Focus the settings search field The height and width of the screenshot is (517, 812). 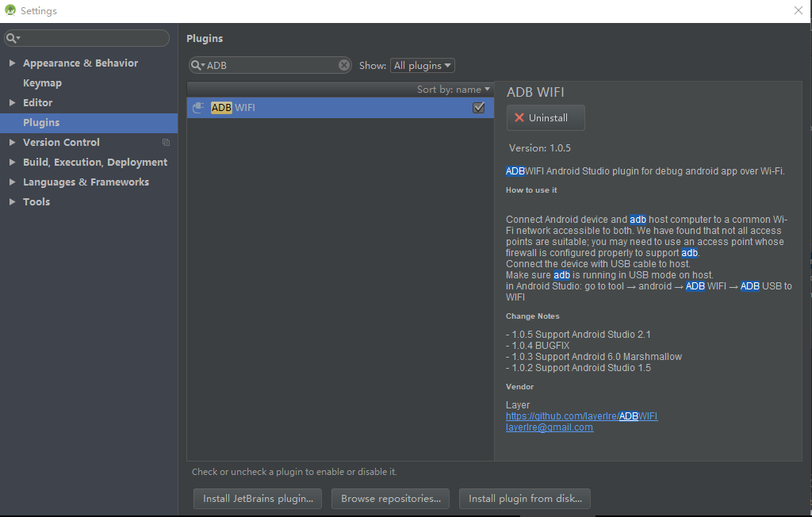coord(87,38)
